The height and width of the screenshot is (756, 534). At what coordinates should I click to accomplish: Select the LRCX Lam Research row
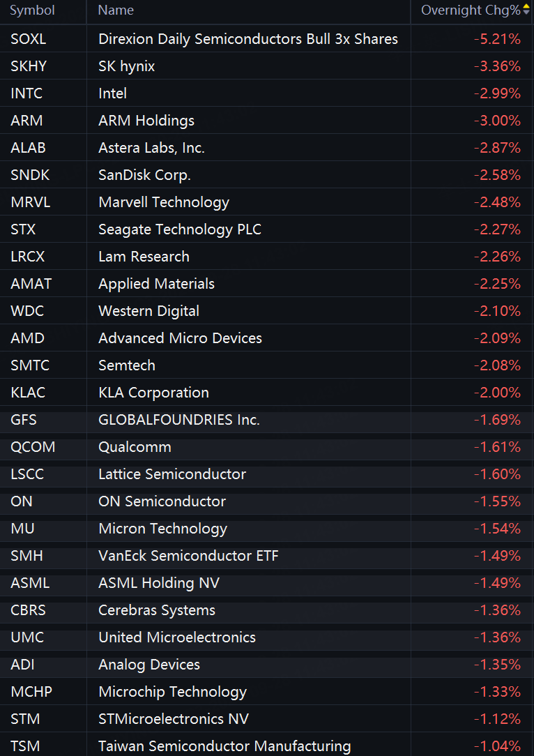[267, 257]
